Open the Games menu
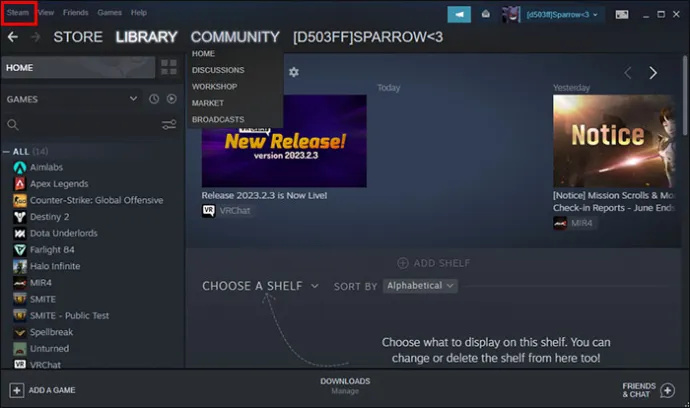The image size is (690, 408). click(110, 13)
